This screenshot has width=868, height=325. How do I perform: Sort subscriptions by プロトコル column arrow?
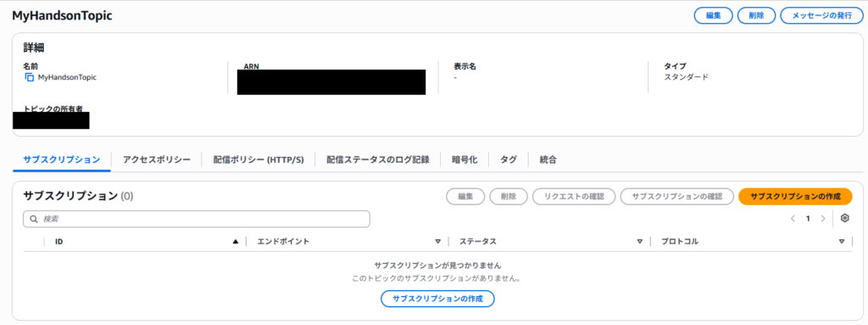(x=842, y=242)
